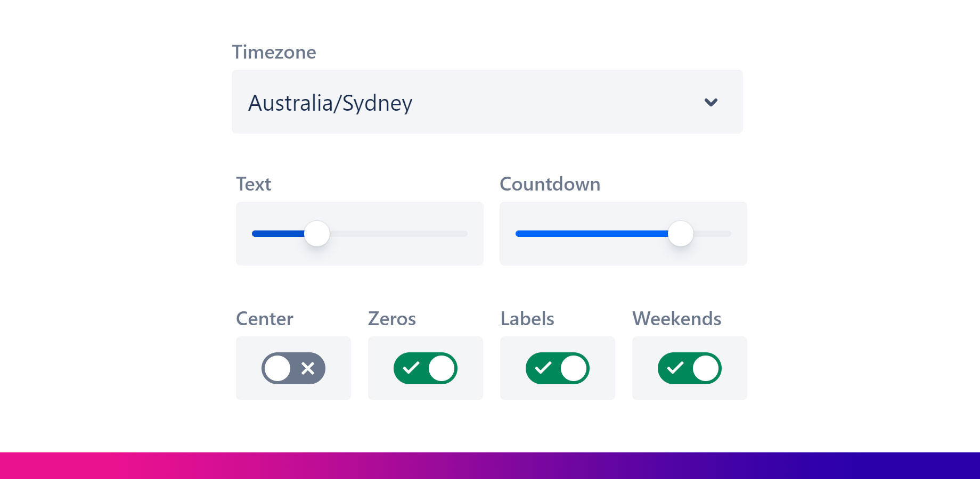Image resolution: width=980 pixels, height=479 pixels.
Task: Click the X icon on the Center toggle
Action: click(308, 368)
